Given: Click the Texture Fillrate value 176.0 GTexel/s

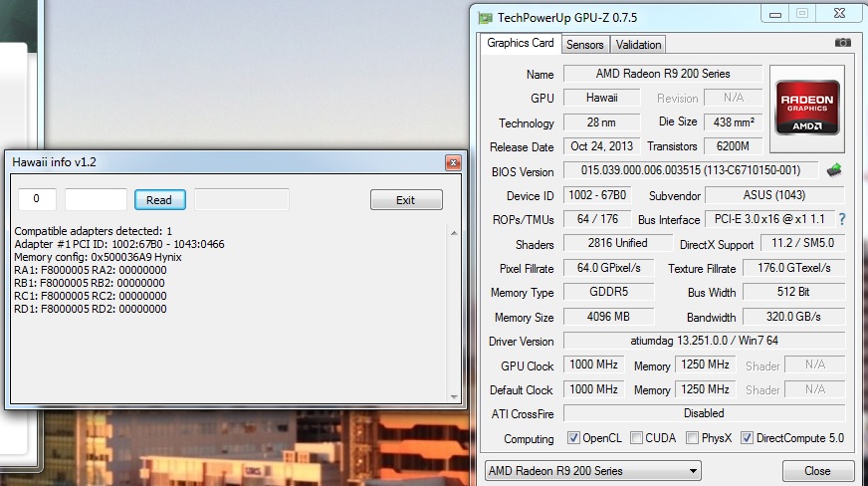Looking at the screenshot, I should [x=793, y=268].
